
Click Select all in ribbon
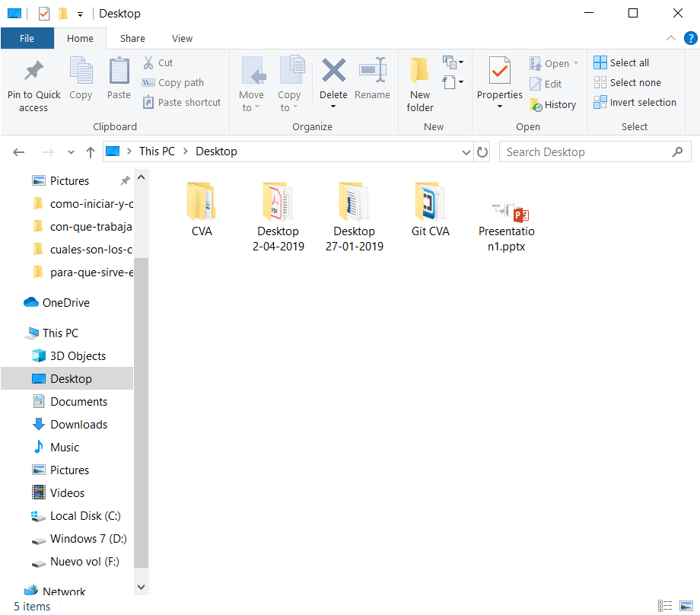(x=622, y=62)
